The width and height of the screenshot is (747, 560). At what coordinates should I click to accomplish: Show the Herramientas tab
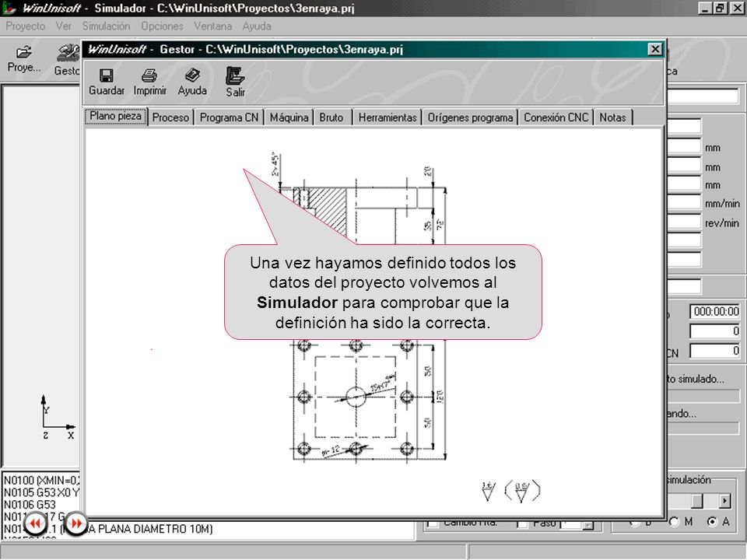[388, 117]
